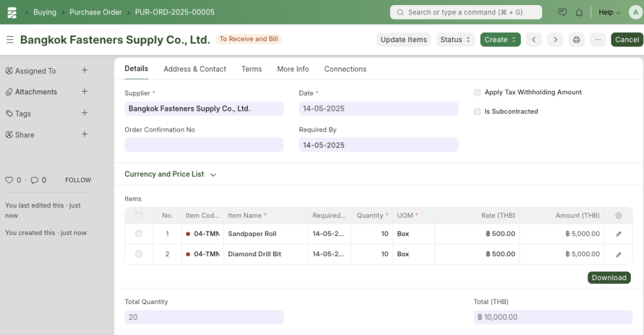The width and height of the screenshot is (644, 335).
Task: Focus the search command bar
Action: click(466, 13)
